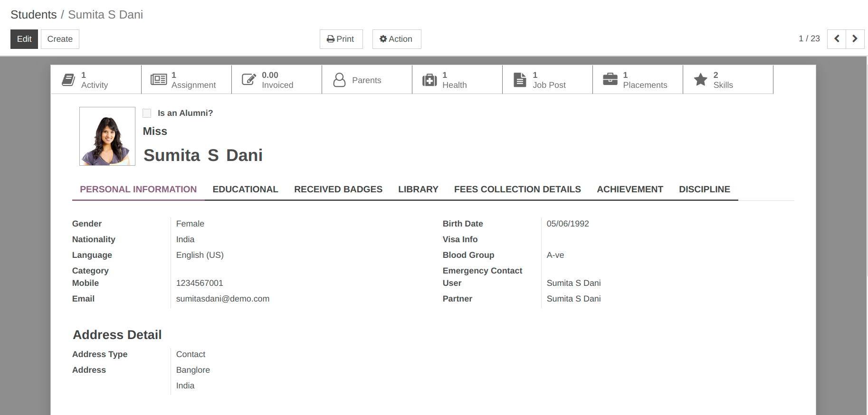
Task: Select the Library tab
Action: coord(418,189)
